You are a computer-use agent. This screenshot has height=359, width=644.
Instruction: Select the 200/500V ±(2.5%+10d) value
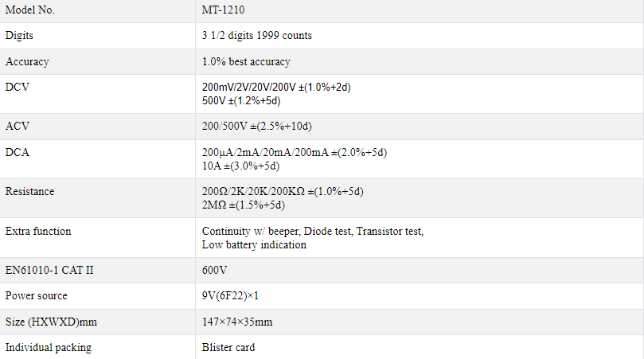[x=256, y=126]
